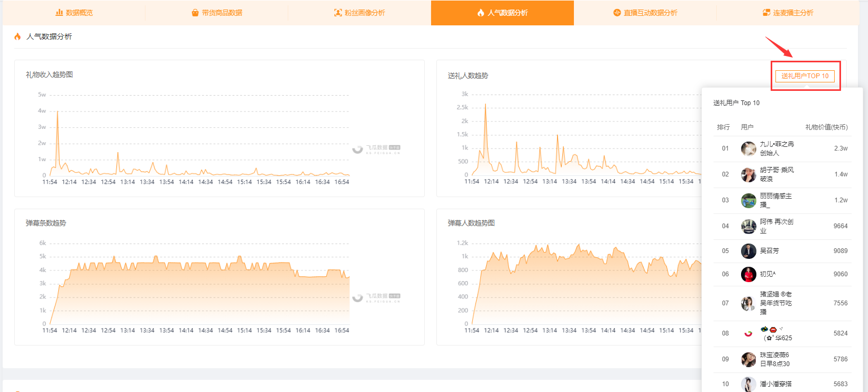This screenshot has width=868, height=392.
Task: Click the bar chart icon on 数据概览 tab
Action: 59,13
